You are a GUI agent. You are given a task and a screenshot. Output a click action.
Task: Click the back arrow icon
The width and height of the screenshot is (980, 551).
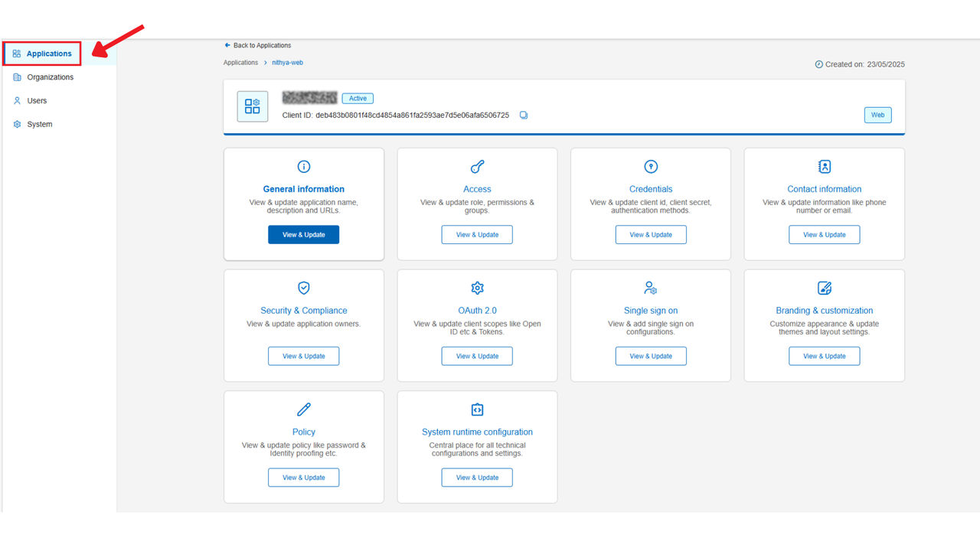227,45
